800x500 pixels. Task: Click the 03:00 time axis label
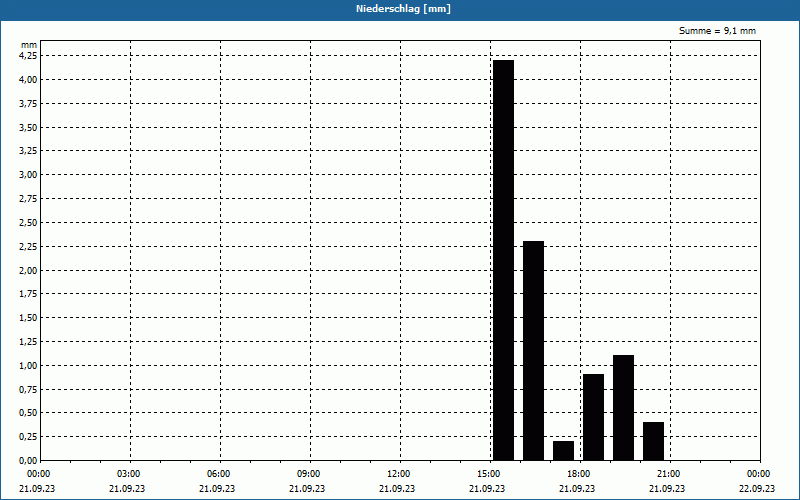point(130,474)
